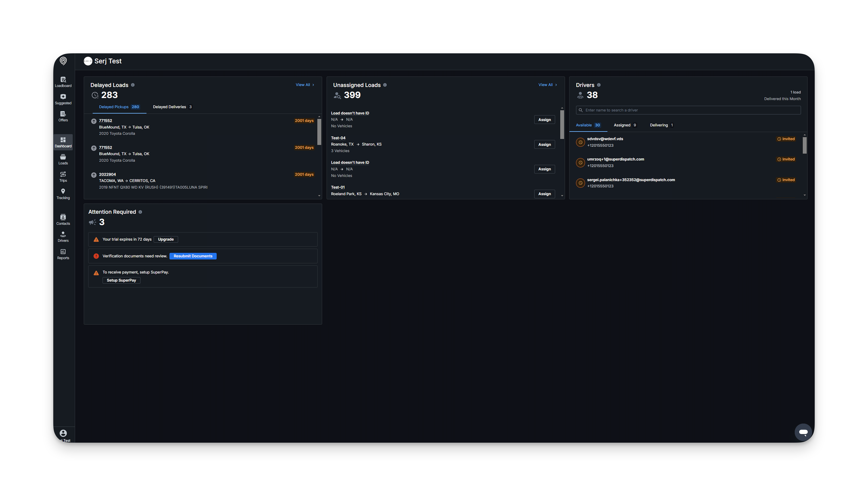Click status icon for sdvdsv@wdevf.vds driver
Screen dimensions: 868x496
[580, 142]
